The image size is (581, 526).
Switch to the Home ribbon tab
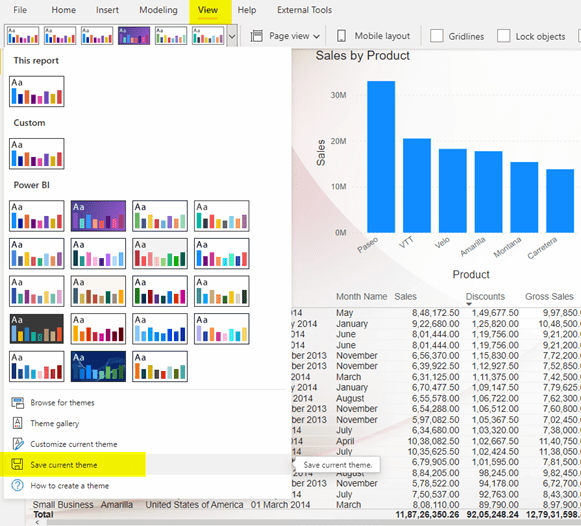(x=63, y=10)
